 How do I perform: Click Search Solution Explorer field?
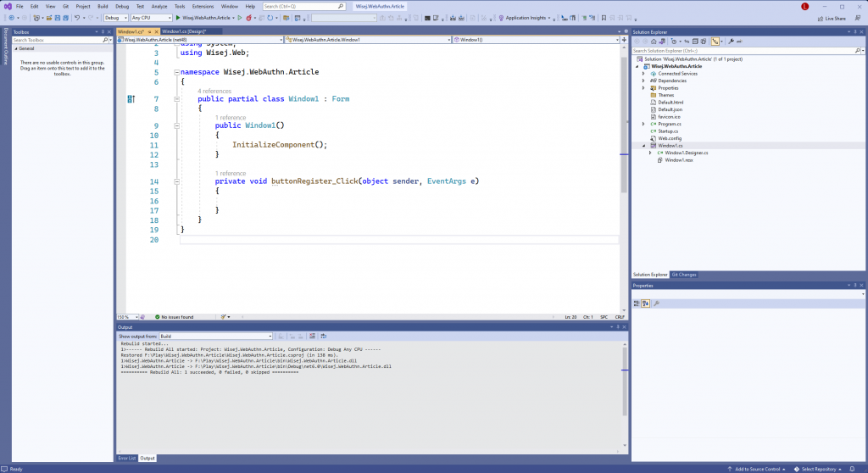pyautogui.click(x=743, y=51)
